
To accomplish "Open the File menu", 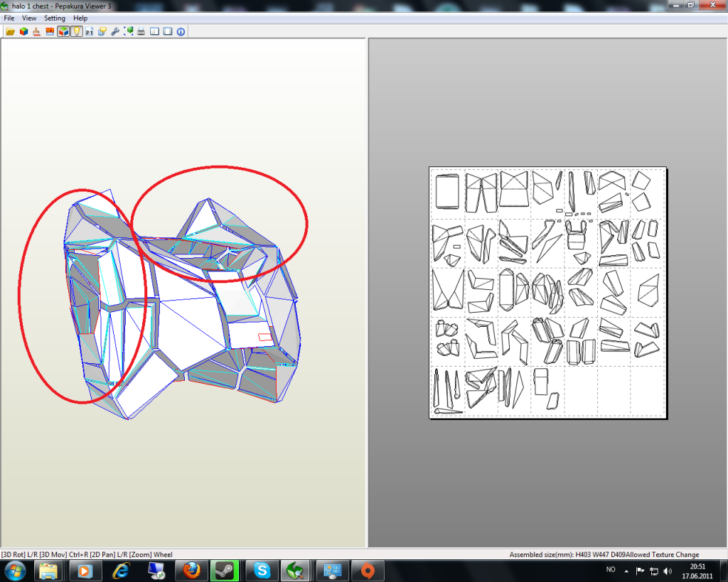I will pyautogui.click(x=9, y=18).
